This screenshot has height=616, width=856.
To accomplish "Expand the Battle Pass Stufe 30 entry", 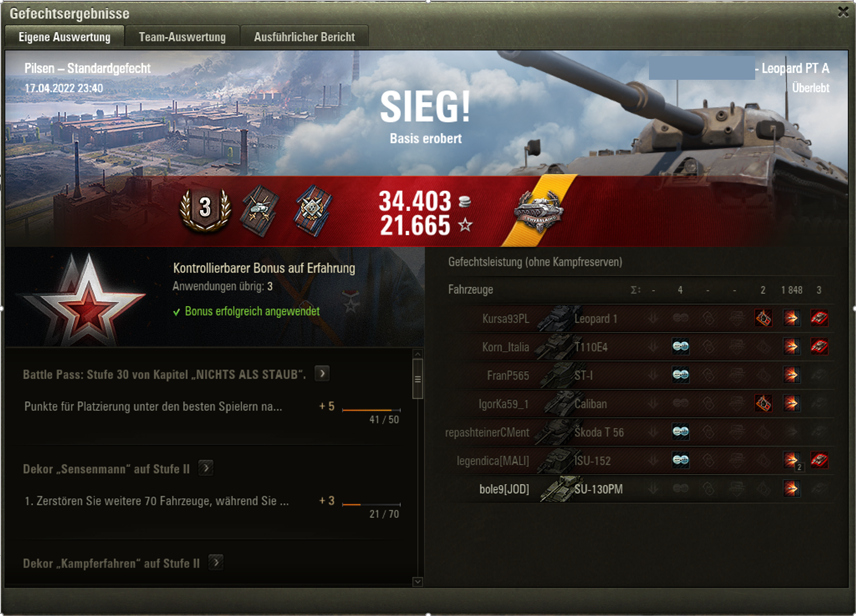I will pos(322,373).
